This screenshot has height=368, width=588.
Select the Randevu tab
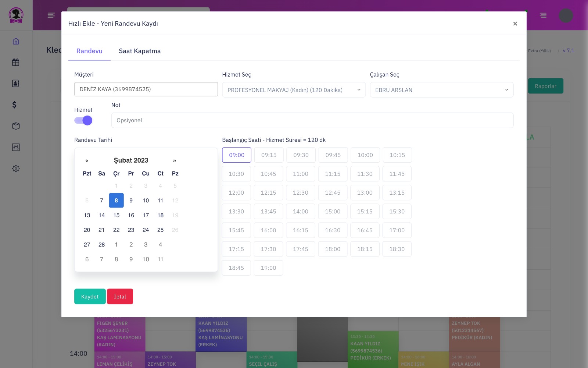click(89, 51)
